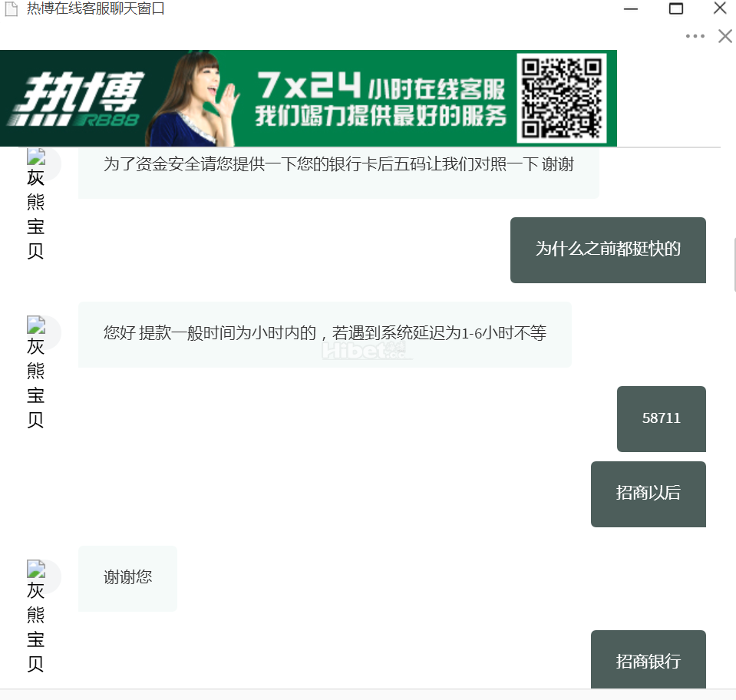The width and height of the screenshot is (736, 700).
Task: Maximize the 热博在线客服 chat window
Action: click(675, 9)
